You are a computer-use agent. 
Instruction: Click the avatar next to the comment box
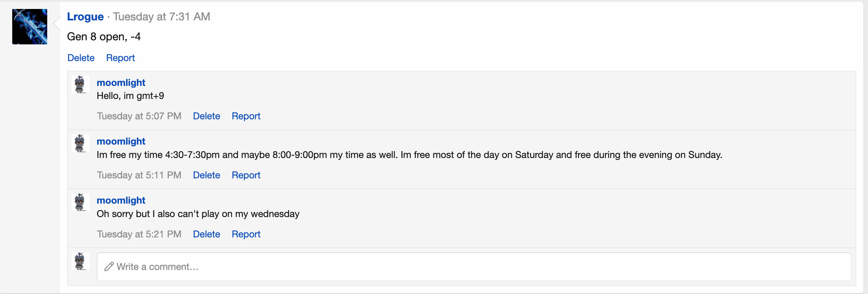tap(80, 261)
